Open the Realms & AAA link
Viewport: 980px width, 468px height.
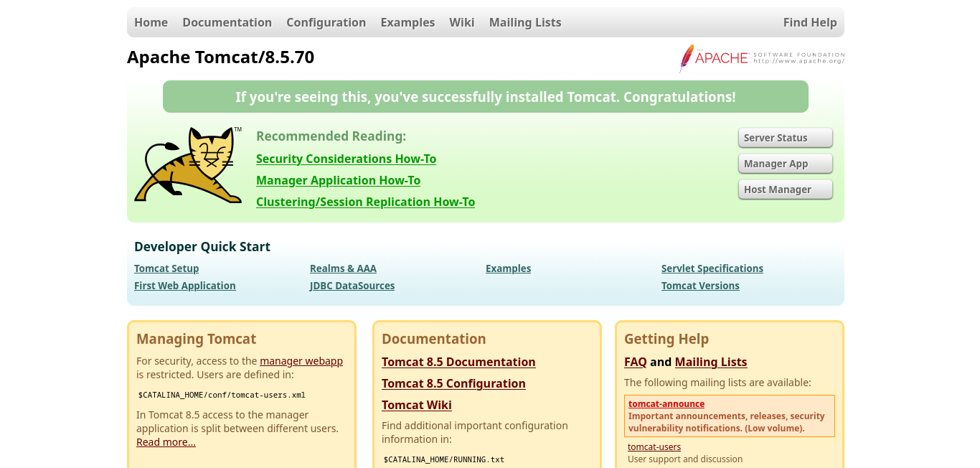click(x=343, y=268)
